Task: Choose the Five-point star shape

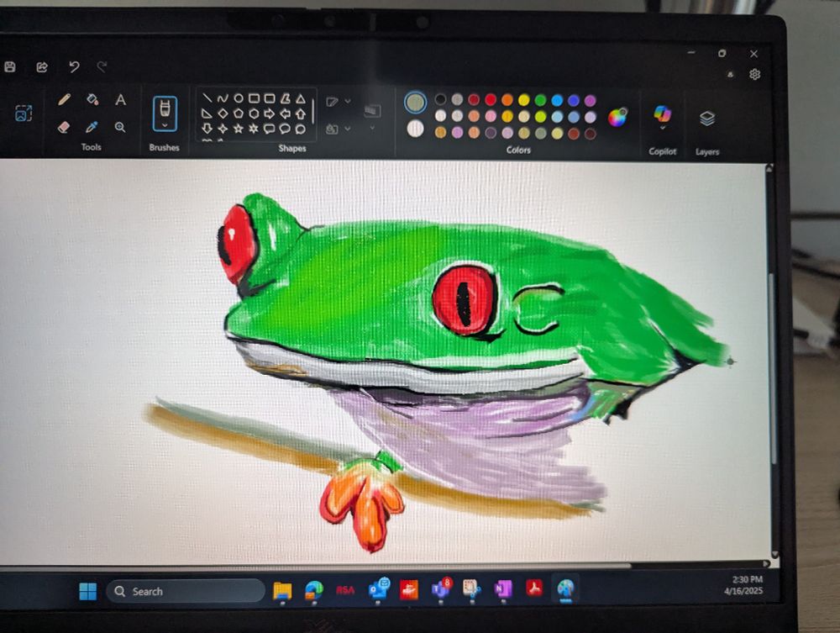Action: tap(239, 129)
